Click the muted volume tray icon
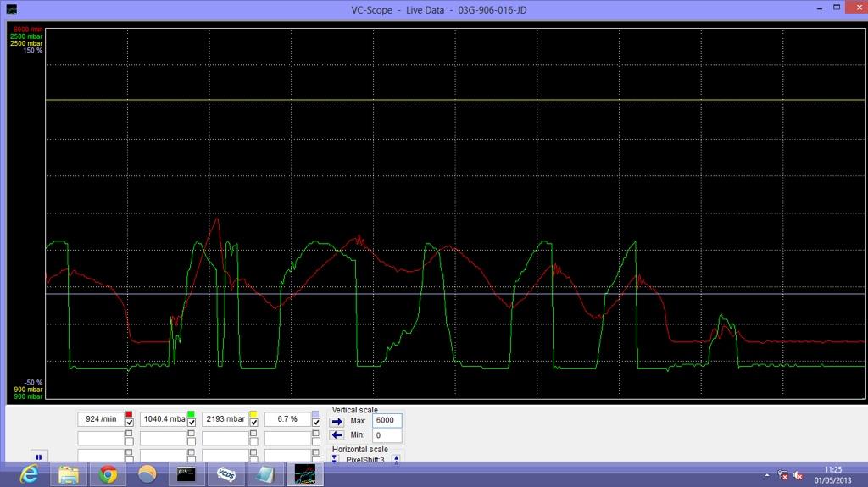The image size is (868, 487). tap(798, 475)
